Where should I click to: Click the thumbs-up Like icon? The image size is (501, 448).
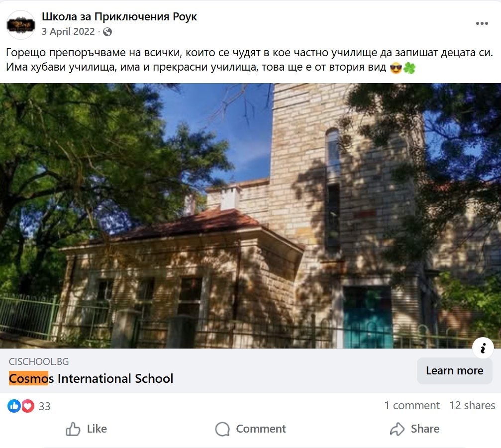point(73,429)
